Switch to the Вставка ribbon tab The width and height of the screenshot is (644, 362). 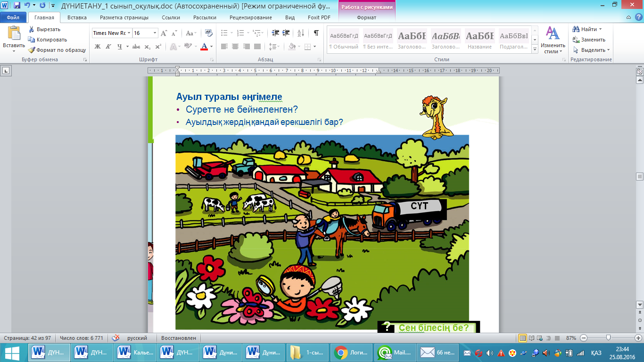(77, 17)
